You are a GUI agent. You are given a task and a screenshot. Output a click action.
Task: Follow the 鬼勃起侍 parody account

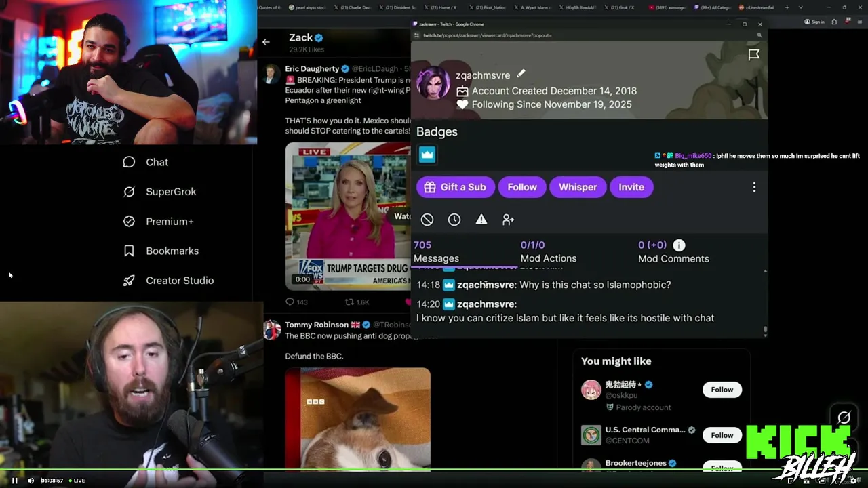pos(722,390)
